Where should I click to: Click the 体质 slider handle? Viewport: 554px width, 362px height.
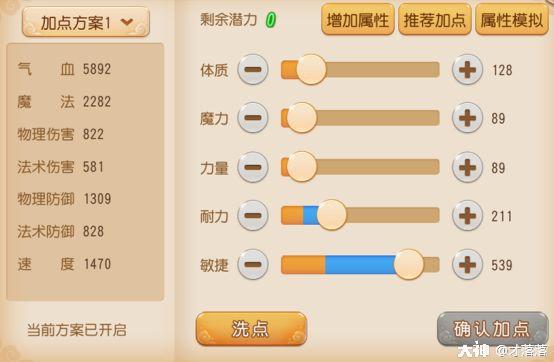click(x=311, y=70)
